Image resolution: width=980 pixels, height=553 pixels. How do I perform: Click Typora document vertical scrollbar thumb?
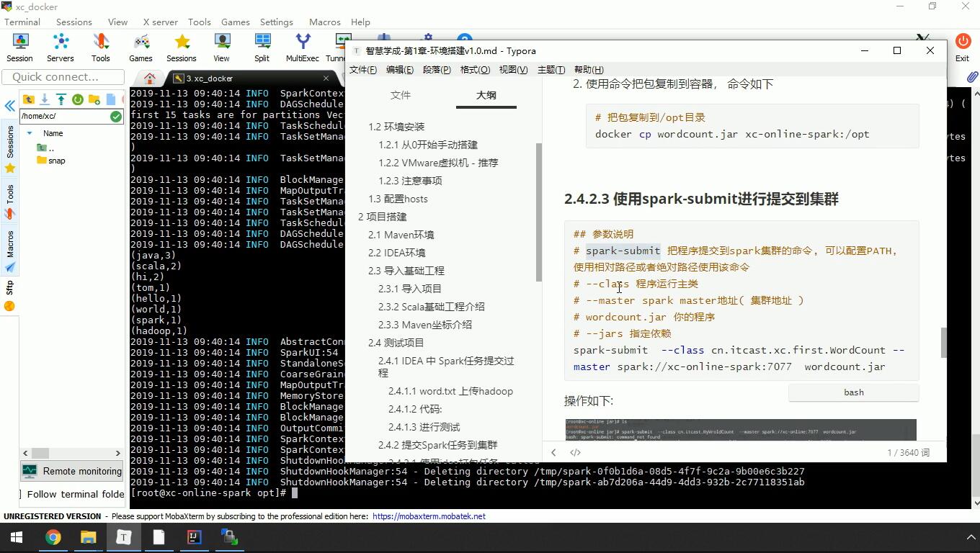pos(943,343)
